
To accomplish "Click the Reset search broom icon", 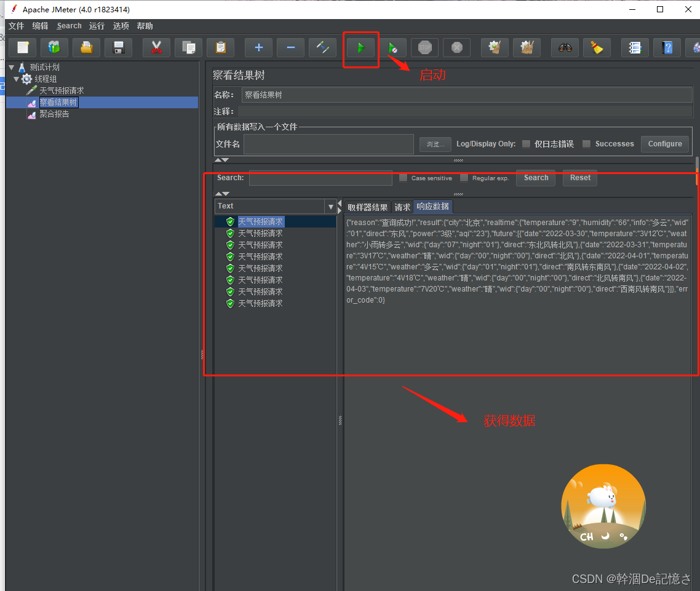I will [x=597, y=47].
